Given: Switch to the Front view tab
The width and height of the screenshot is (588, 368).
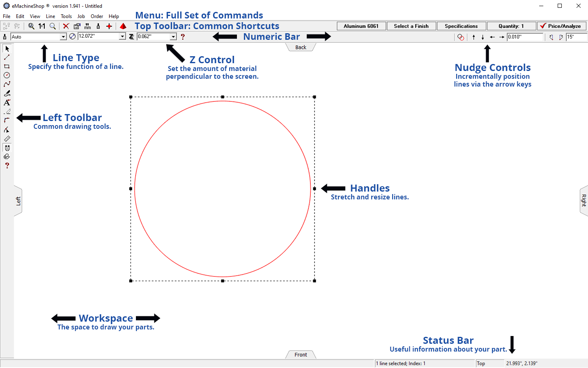Looking at the screenshot, I should [301, 354].
